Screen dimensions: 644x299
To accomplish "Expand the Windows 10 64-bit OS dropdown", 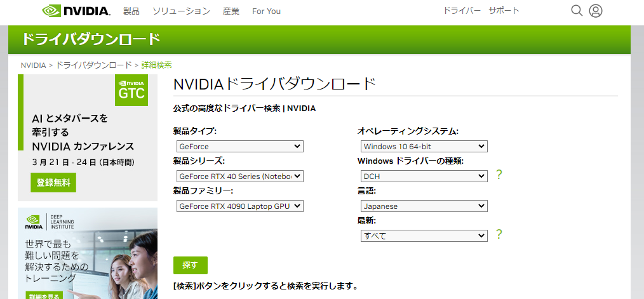I will 424,146.
